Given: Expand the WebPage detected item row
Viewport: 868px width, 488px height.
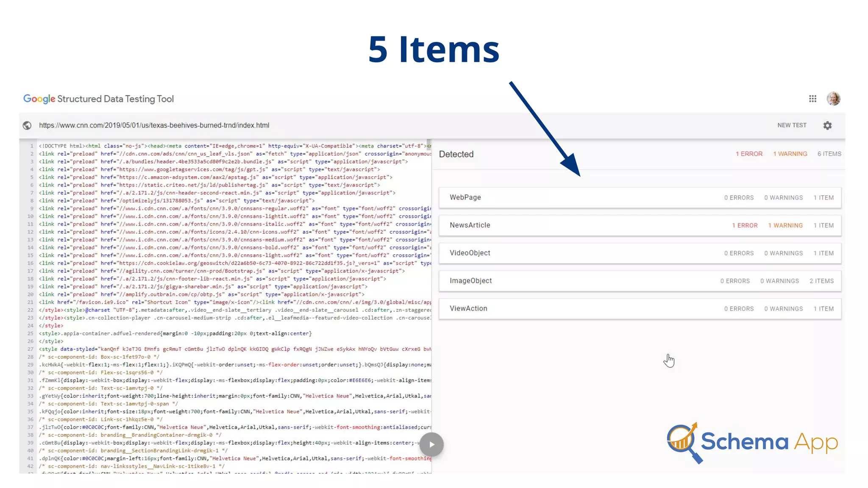Looking at the screenshot, I should coord(640,197).
